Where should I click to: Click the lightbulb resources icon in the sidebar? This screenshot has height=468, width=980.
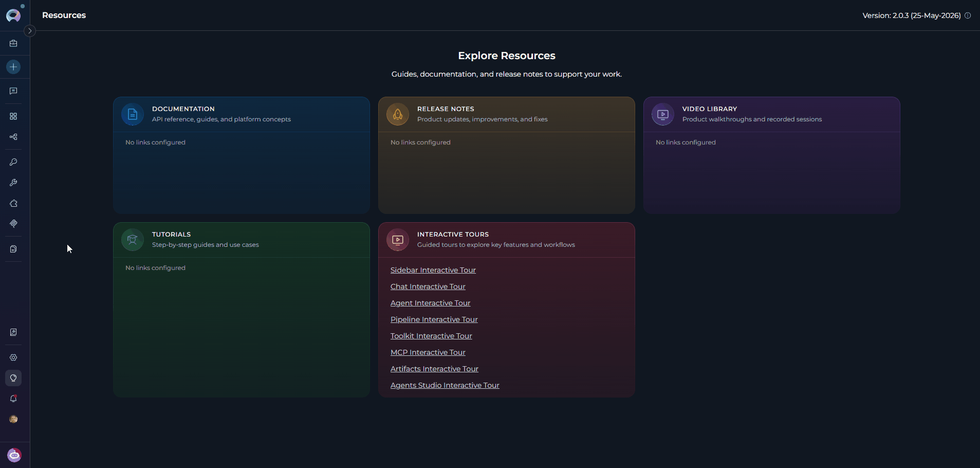[x=13, y=378]
